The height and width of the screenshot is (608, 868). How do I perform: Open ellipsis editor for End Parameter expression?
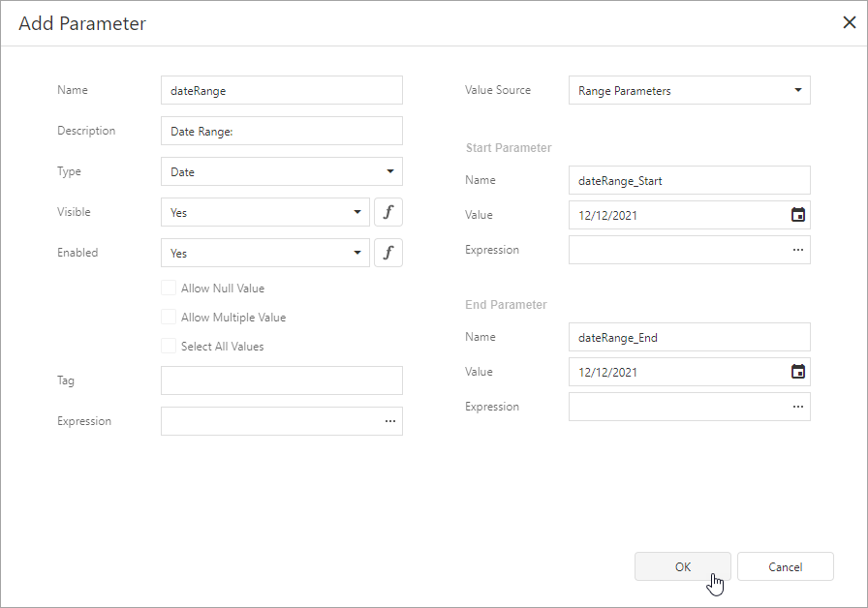(797, 407)
